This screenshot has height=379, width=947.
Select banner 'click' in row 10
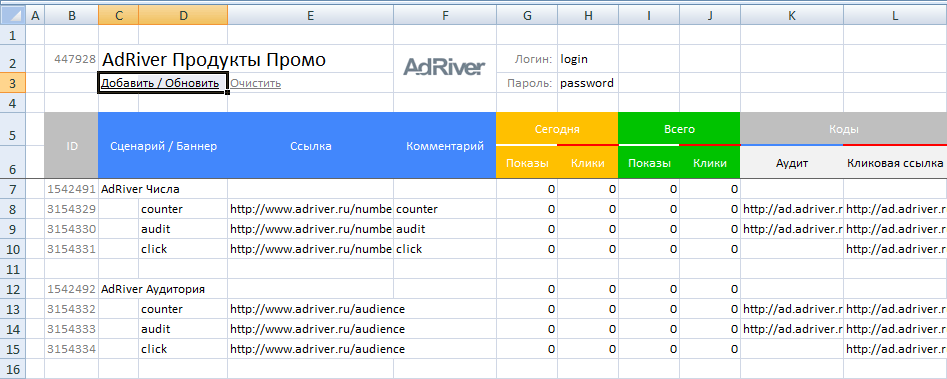pyautogui.click(x=183, y=249)
